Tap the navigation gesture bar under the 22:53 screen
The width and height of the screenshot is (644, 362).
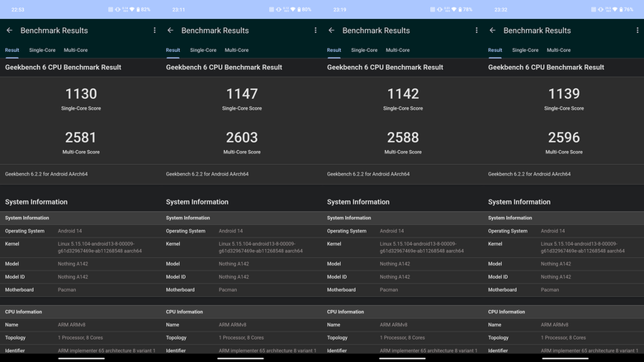(x=81, y=359)
